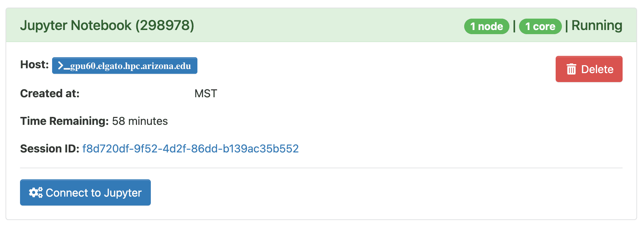This screenshot has height=229, width=644.
Task: Click the Session ID label
Action: point(50,149)
